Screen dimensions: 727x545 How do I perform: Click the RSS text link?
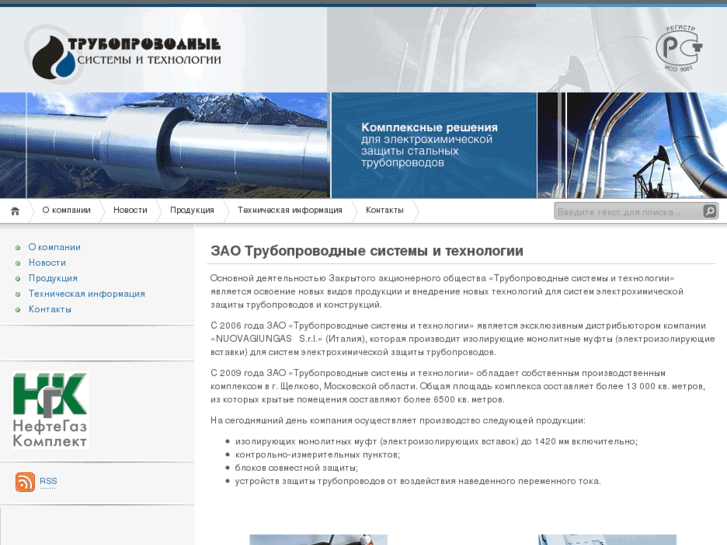click(48, 481)
